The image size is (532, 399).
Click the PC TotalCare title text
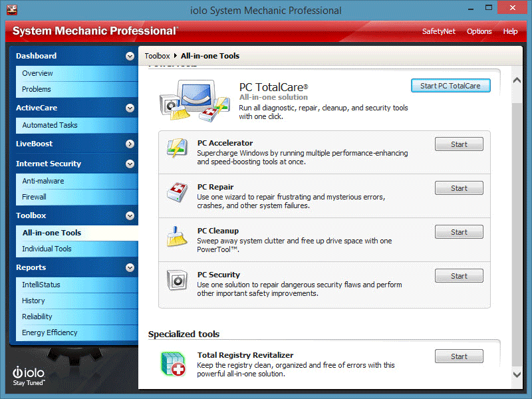tap(273, 87)
